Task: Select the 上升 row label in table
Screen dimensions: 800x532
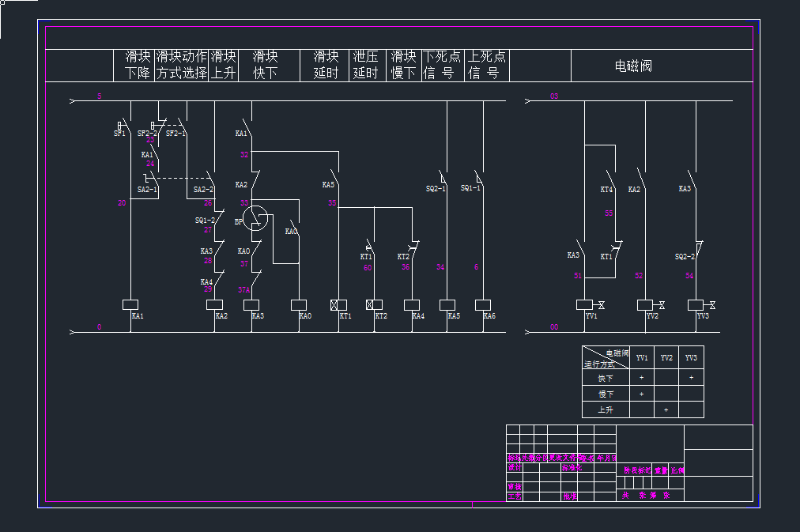Action: coord(606,409)
